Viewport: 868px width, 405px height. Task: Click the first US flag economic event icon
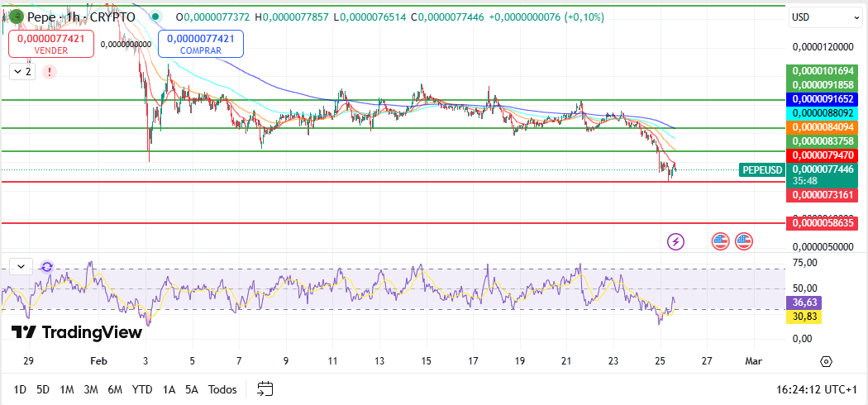720,241
